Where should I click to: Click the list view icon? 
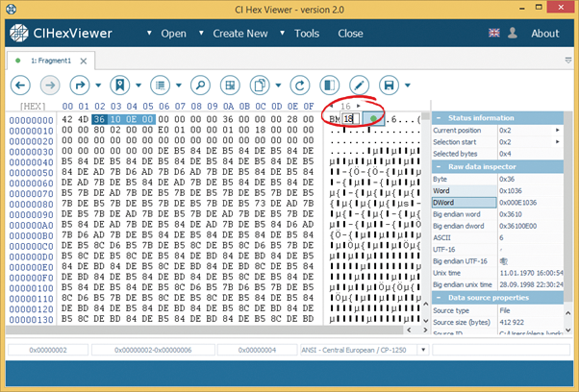click(x=161, y=86)
